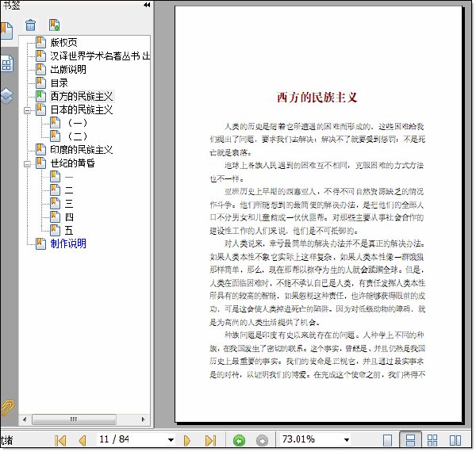The height and width of the screenshot is (452, 476).
Task: Open zoom level 73.01% dropdown
Action: click(x=347, y=440)
